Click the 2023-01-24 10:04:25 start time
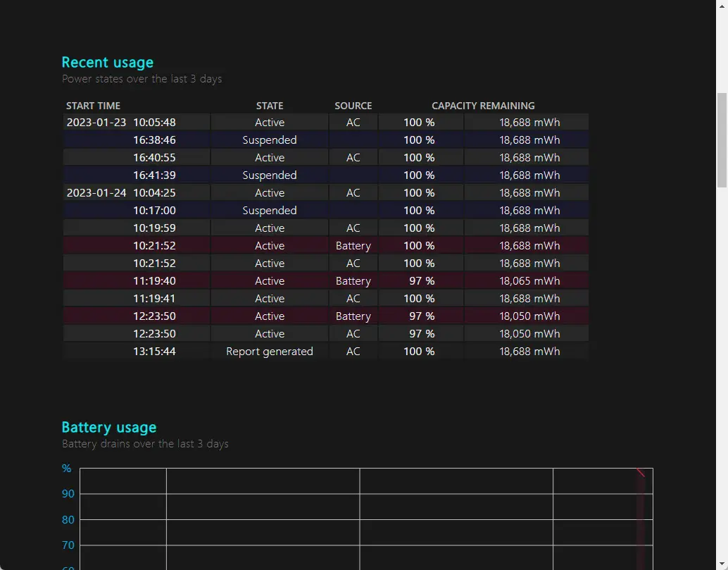 tap(121, 193)
